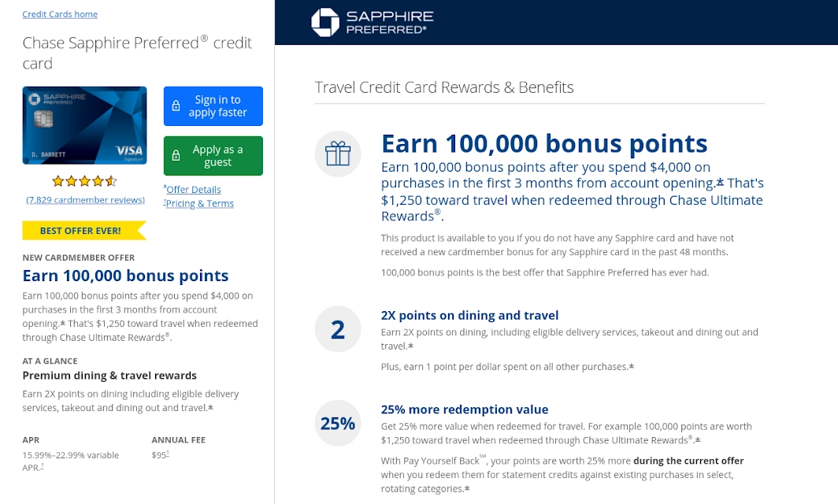Click the half-filled fifth rating star

111,180
